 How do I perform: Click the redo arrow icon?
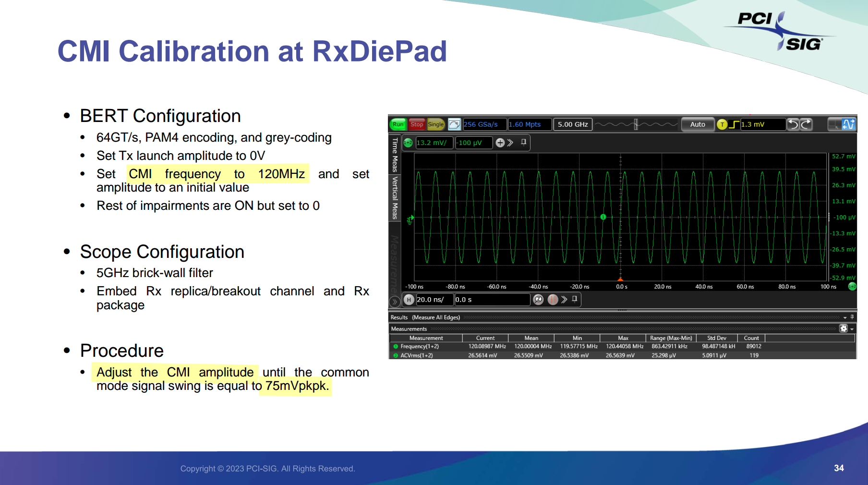coord(806,125)
